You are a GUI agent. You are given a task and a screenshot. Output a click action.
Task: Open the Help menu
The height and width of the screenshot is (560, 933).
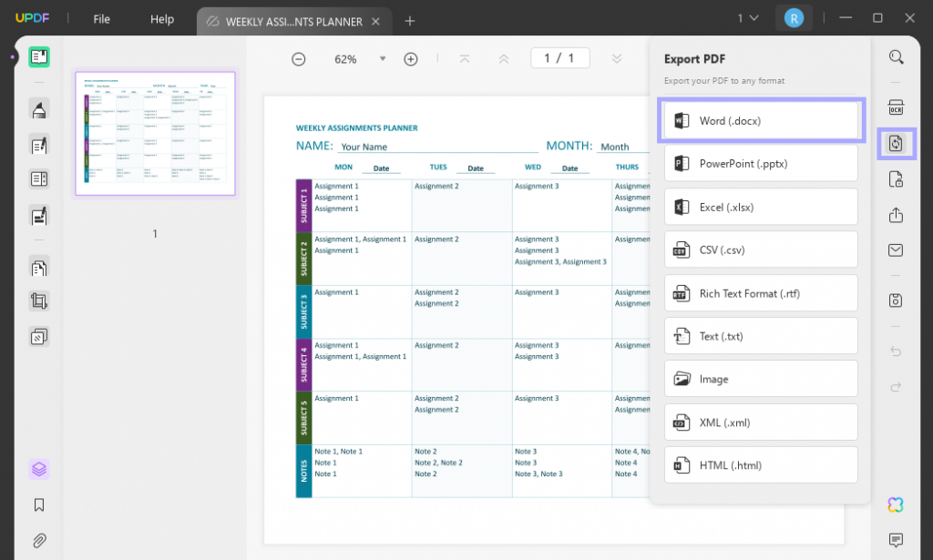click(162, 19)
